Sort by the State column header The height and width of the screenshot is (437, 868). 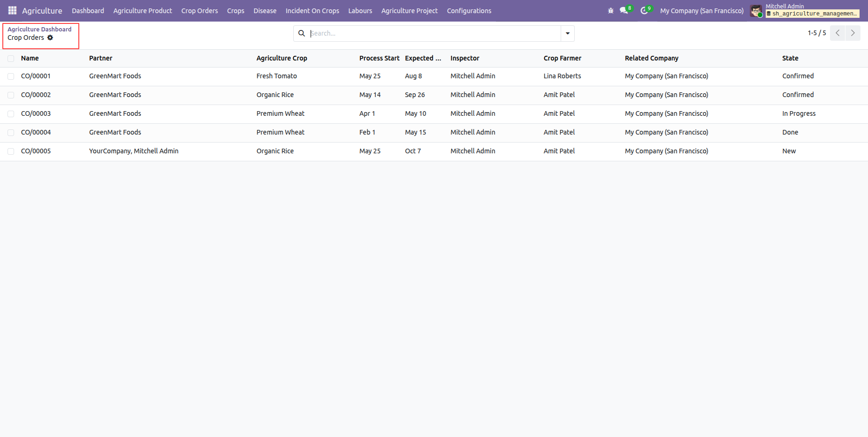click(x=790, y=58)
